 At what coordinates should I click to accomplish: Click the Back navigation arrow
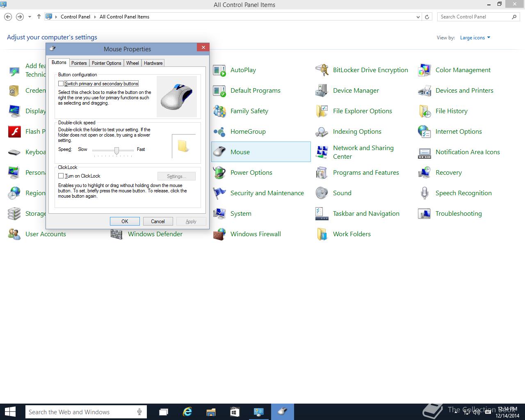coord(8,17)
